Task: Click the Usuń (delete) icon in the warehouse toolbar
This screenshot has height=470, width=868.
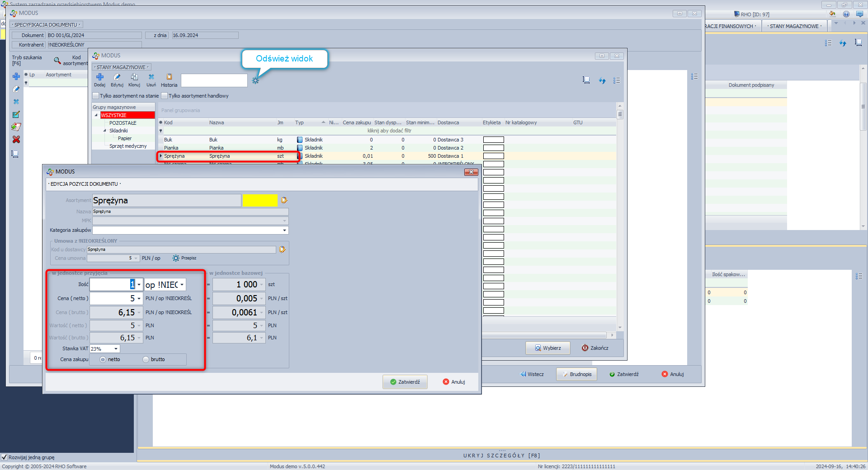Action: point(151,78)
